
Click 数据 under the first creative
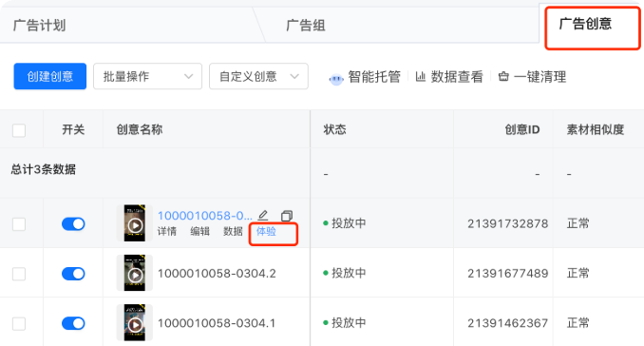(233, 231)
